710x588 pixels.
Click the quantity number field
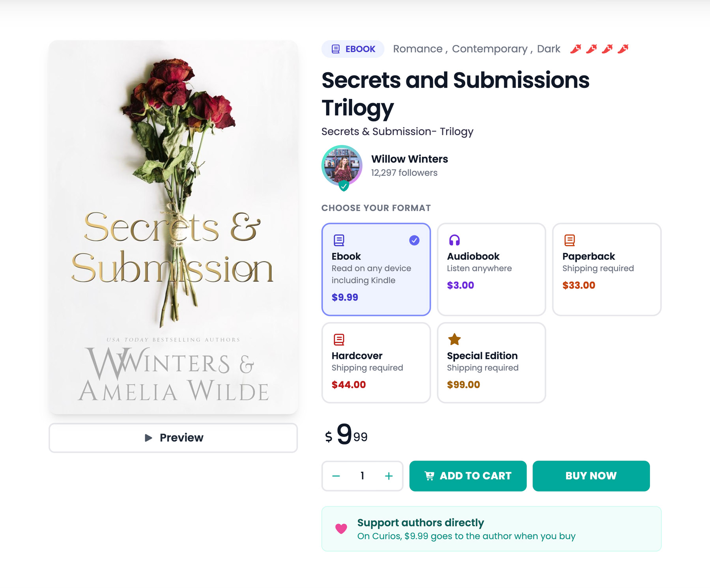362,476
